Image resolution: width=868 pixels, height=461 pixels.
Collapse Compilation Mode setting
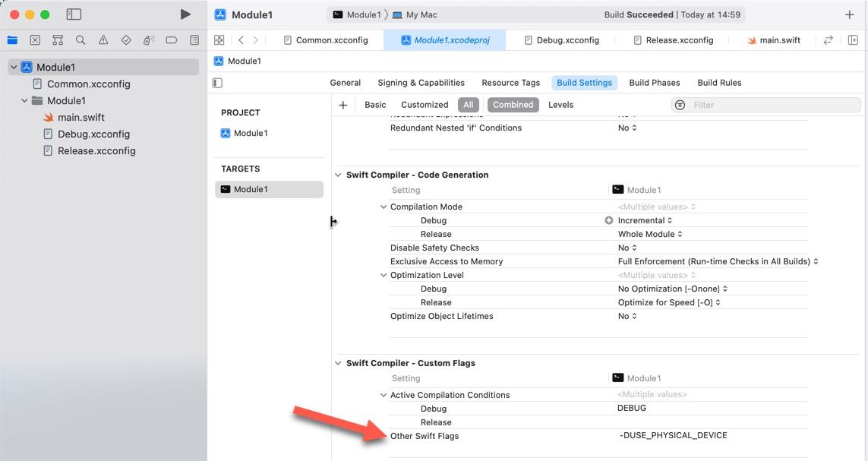coord(383,207)
